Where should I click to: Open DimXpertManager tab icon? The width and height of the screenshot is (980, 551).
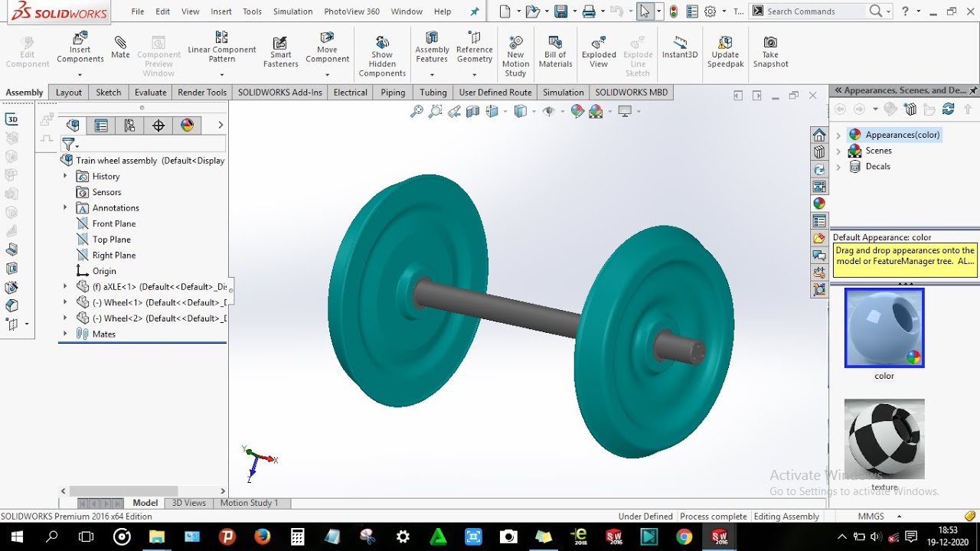(158, 126)
